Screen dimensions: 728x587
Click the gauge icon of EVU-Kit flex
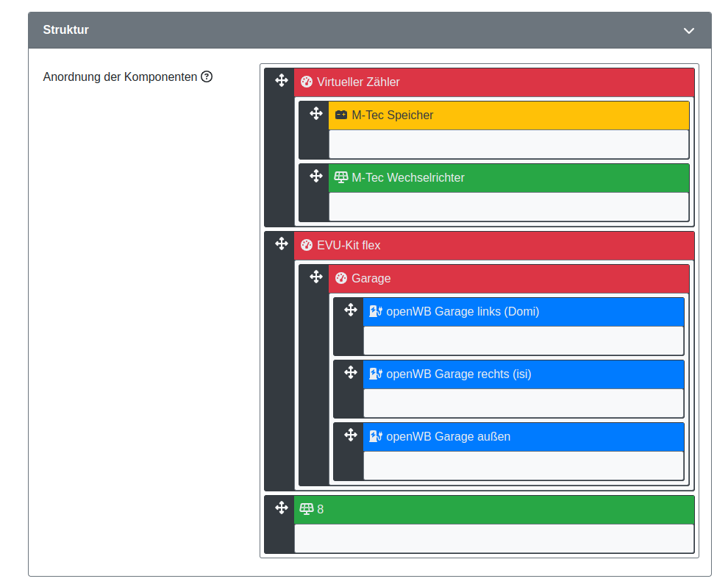pos(307,245)
